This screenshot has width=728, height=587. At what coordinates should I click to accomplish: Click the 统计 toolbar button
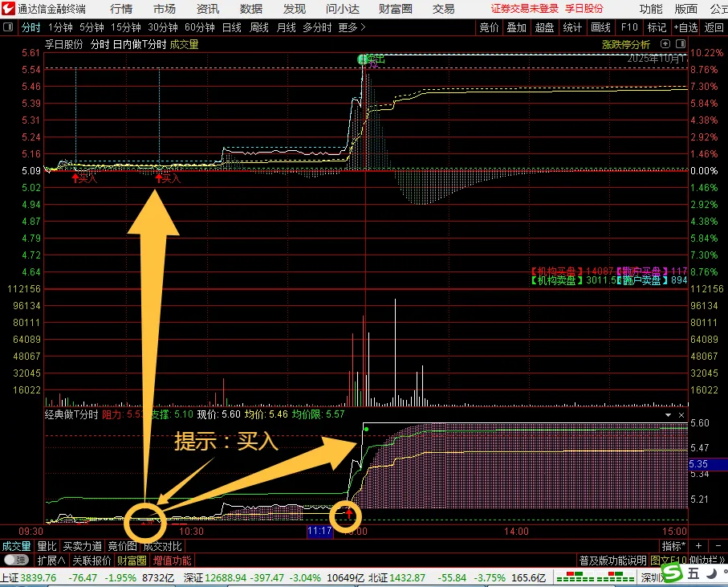[572, 27]
